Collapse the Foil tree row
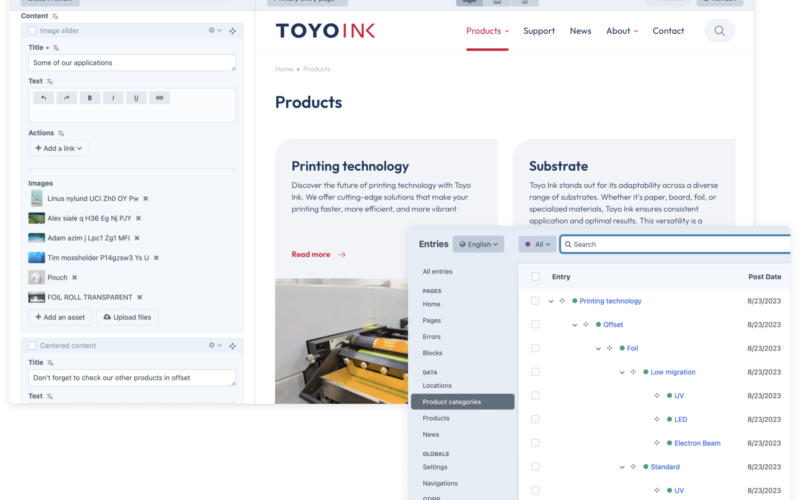800x500 pixels. [x=598, y=349]
